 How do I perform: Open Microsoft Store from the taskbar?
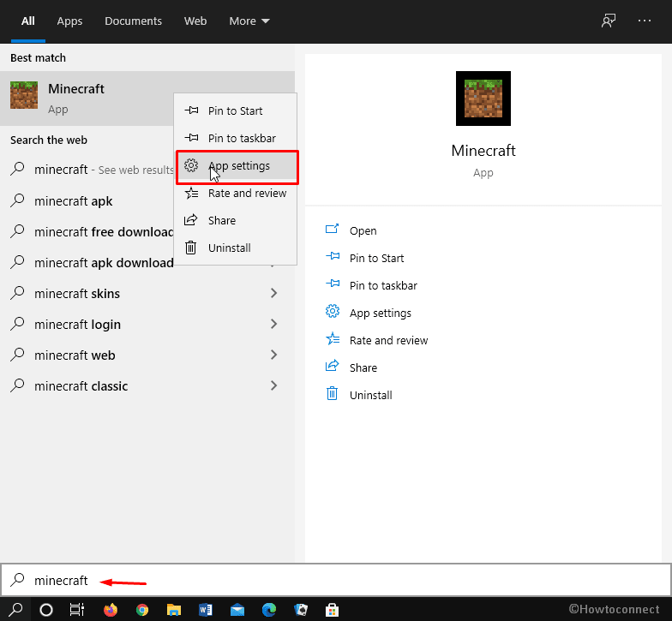[331, 610]
